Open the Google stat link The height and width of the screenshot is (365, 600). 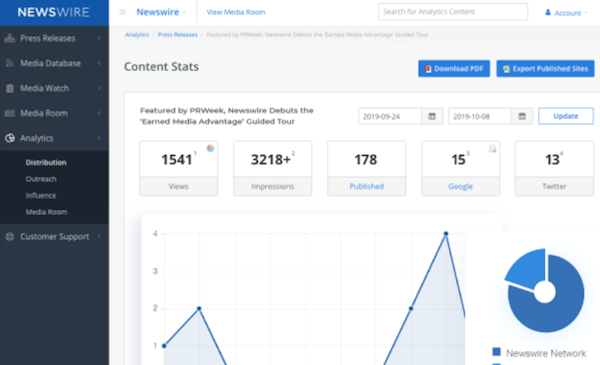click(460, 186)
